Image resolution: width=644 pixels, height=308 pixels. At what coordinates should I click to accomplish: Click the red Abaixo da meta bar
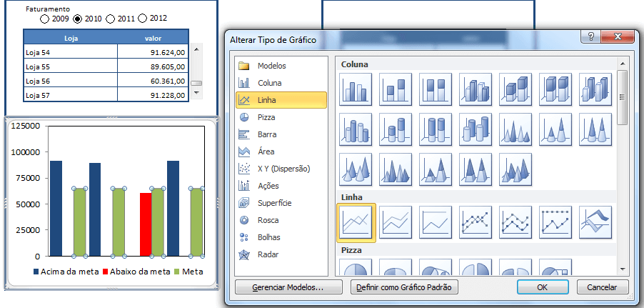(146, 224)
